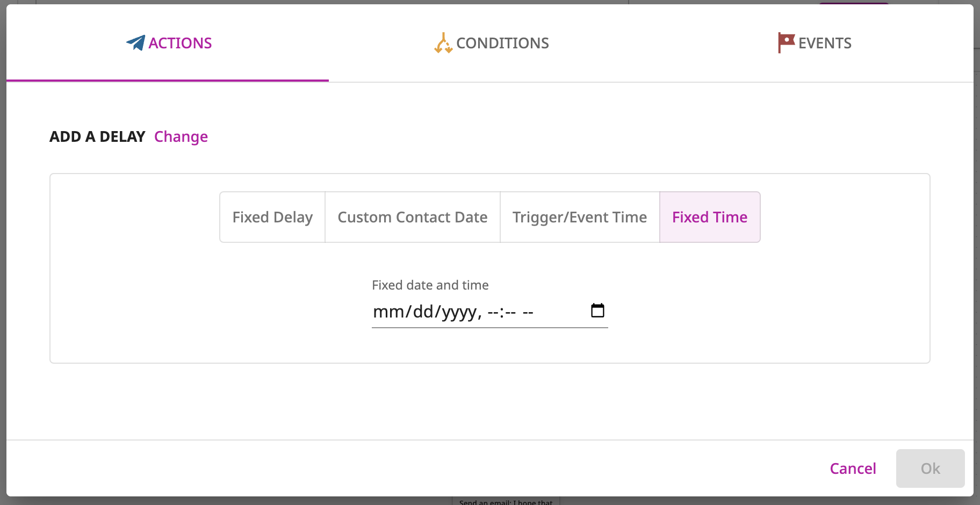The height and width of the screenshot is (505, 980).
Task: Click the paper plane Actions icon
Action: [135, 43]
